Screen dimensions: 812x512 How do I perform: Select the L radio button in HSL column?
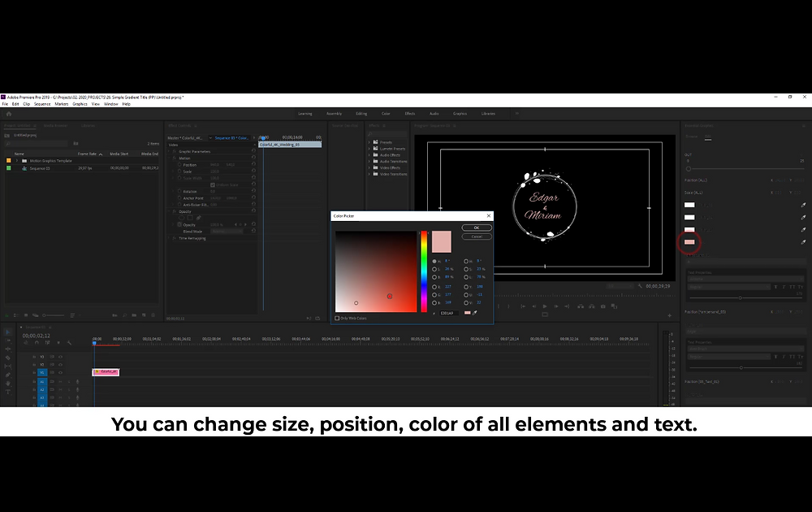[466, 277]
